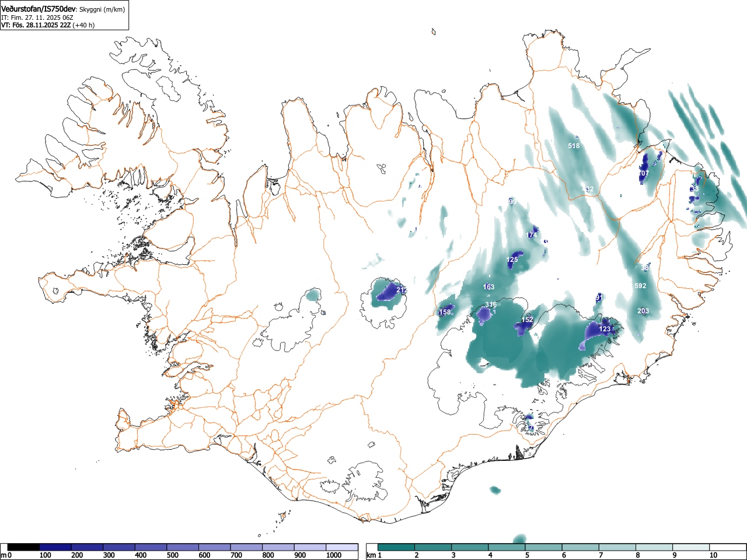Pick the 7–8 km light teal swatch
This screenshot has width=747, height=560.
(617, 547)
